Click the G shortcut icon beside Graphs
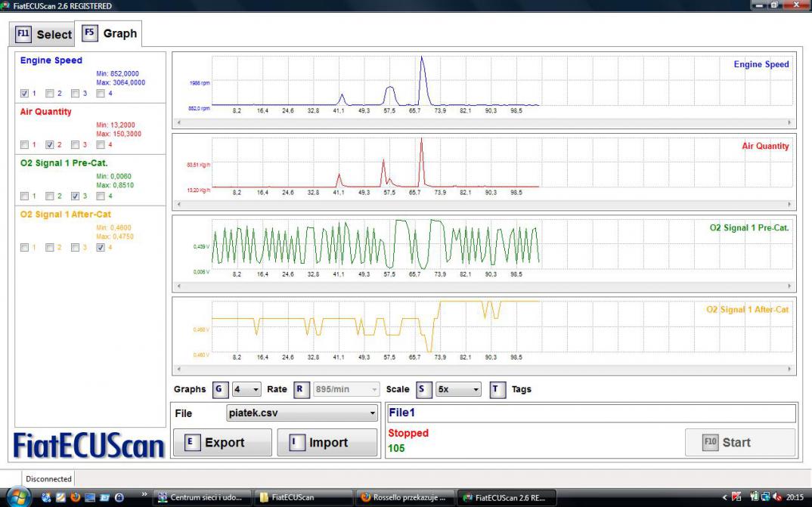 coord(219,389)
